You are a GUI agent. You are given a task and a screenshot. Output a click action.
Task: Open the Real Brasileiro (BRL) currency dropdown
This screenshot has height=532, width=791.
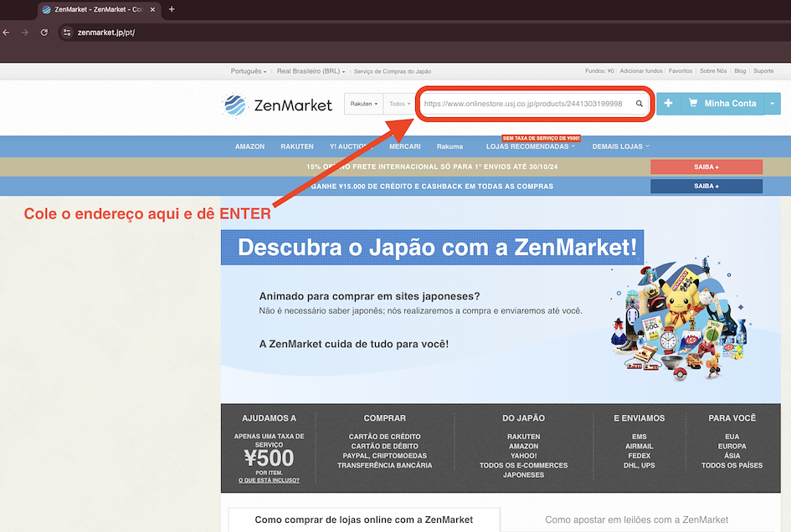click(311, 71)
